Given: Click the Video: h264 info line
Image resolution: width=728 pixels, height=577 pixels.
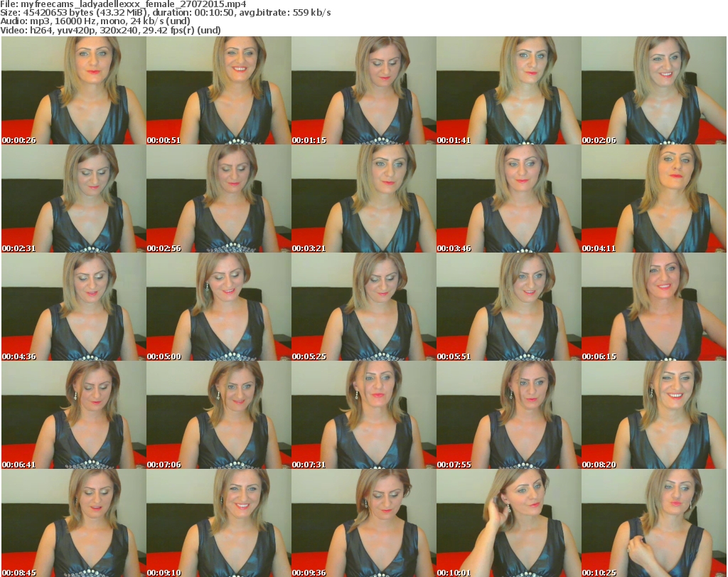Looking at the screenshot, I should (x=110, y=30).
